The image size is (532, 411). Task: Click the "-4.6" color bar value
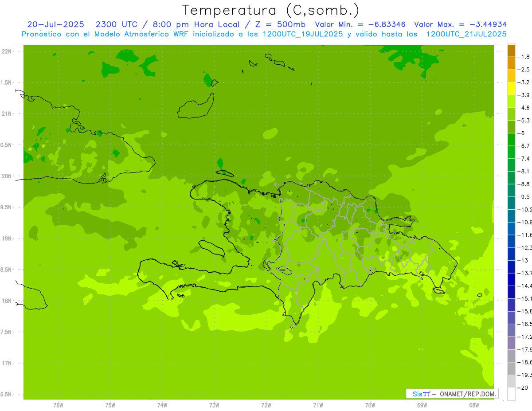(524, 108)
